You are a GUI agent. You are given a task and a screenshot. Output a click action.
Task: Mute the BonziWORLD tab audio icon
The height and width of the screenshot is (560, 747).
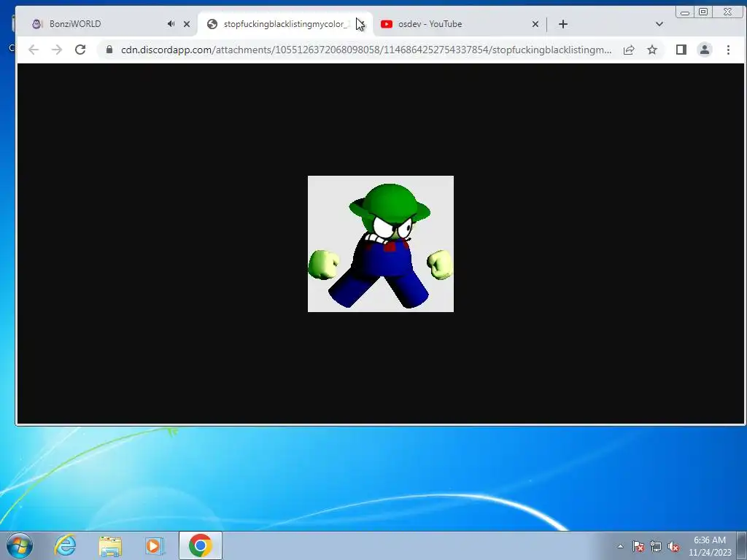coord(171,24)
